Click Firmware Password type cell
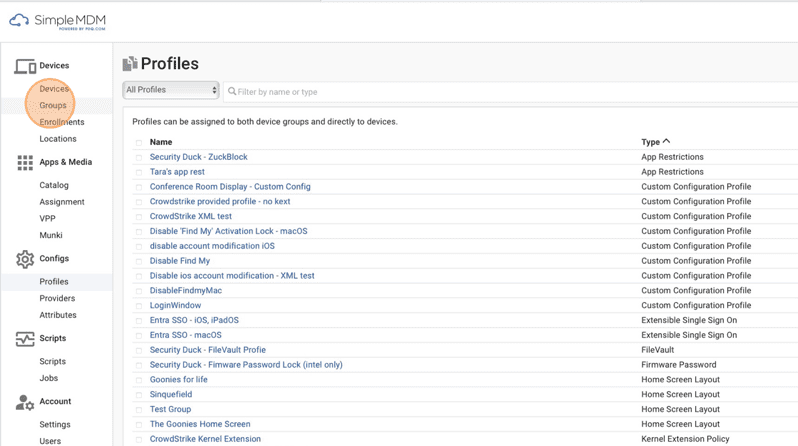 [679, 365]
